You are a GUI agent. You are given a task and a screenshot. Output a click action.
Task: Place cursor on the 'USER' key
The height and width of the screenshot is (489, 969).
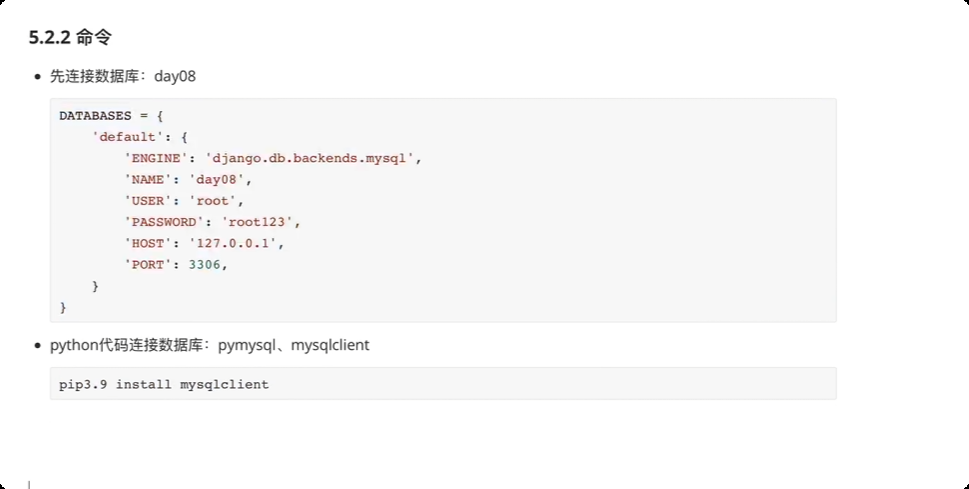point(149,201)
